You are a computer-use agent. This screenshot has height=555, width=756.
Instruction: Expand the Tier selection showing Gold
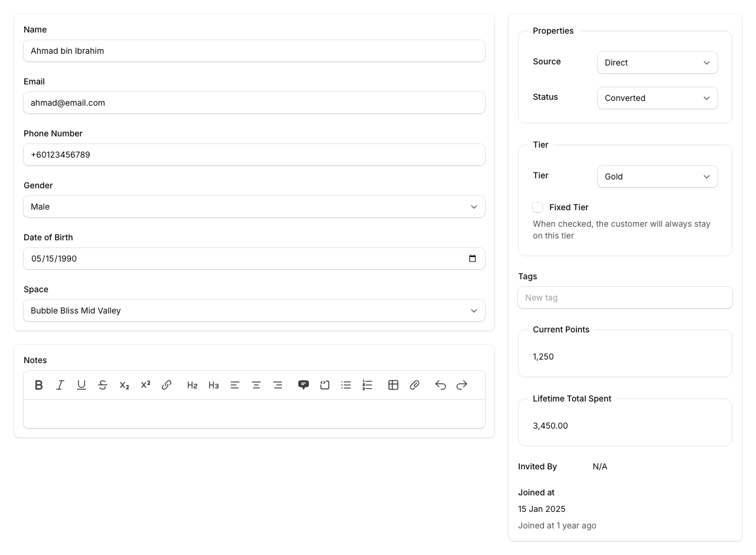(x=657, y=177)
